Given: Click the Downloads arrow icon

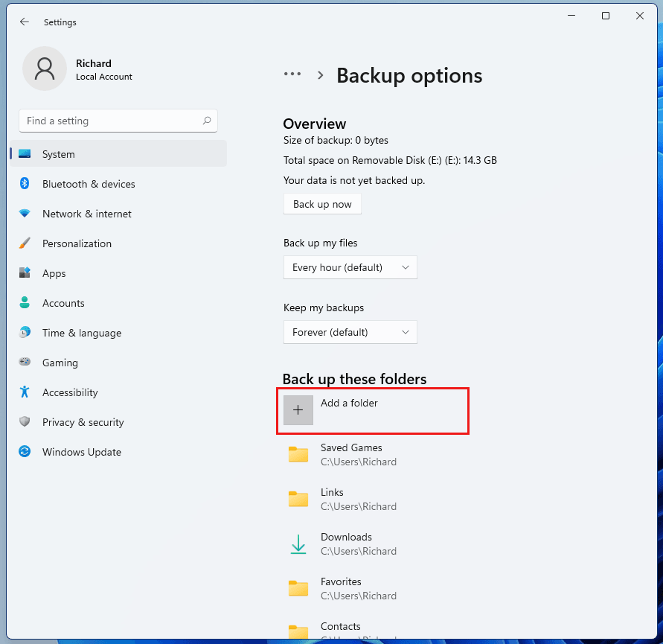Looking at the screenshot, I should (x=298, y=544).
